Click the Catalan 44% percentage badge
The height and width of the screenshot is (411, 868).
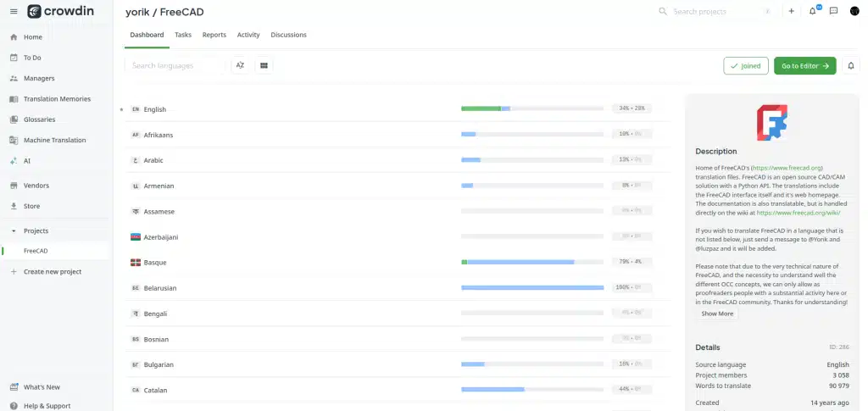point(632,390)
